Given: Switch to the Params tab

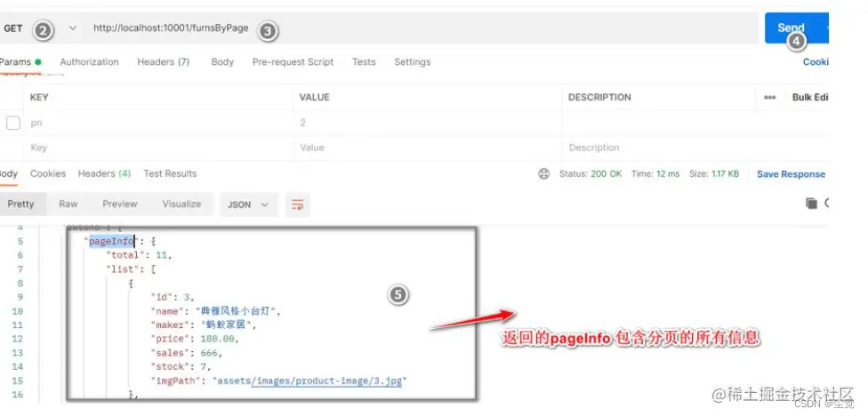Looking at the screenshot, I should (20, 62).
